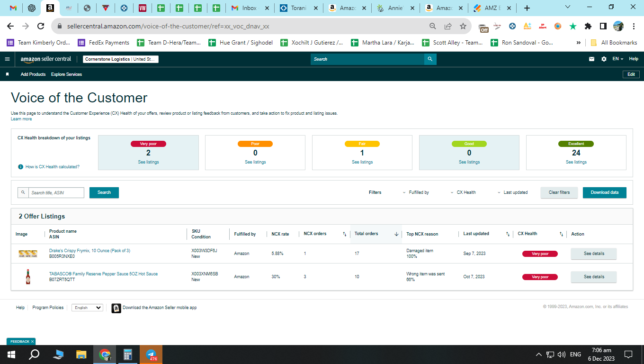Show the hidden bookmarks overflow chevron
This screenshot has height=364, width=644.
click(x=579, y=43)
